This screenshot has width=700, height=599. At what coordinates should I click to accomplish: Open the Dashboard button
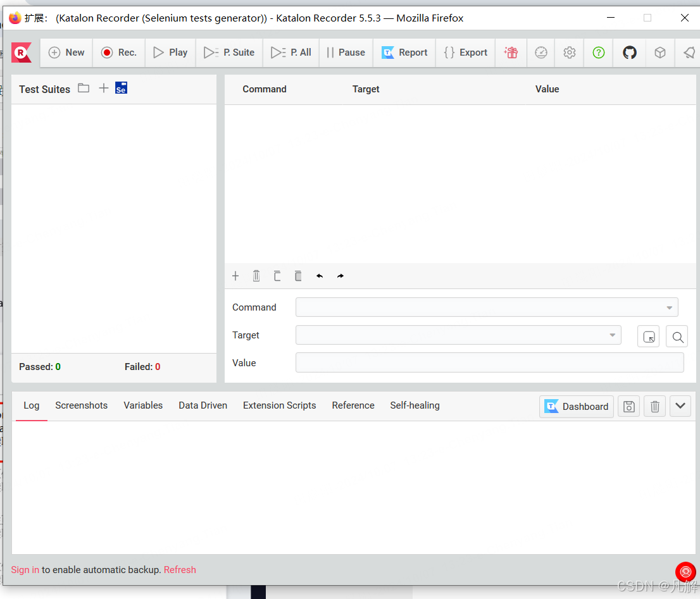(x=577, y=406)
